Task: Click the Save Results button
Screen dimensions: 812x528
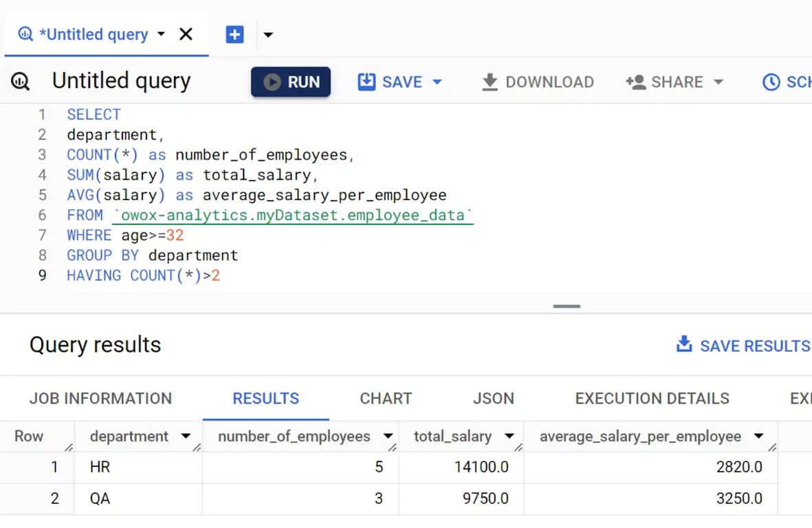Action: pyautogui.click(x=743, y=345)
